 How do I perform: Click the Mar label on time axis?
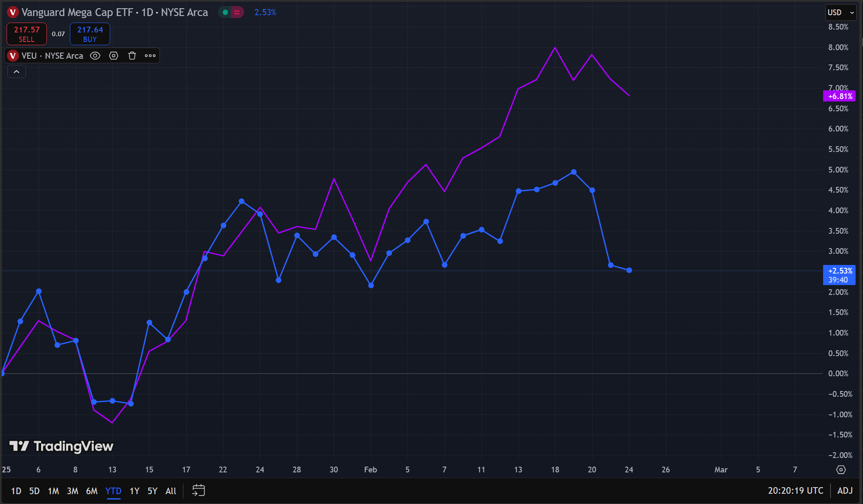[721, 469]
